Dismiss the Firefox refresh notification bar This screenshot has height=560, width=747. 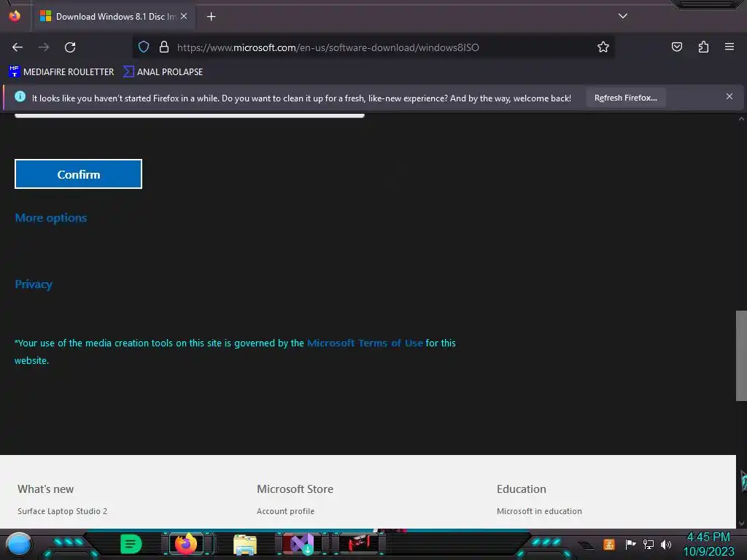[729, 97]
